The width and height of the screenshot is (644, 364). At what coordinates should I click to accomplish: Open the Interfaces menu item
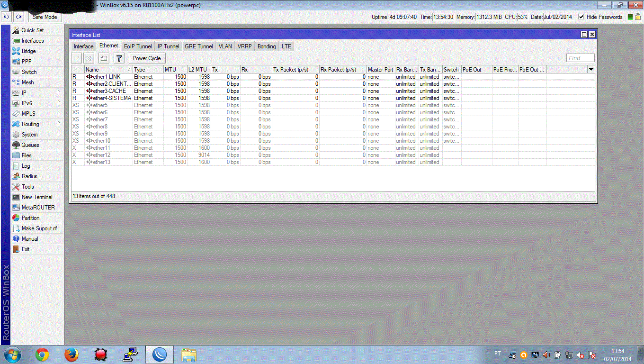[x=37, y=41]
